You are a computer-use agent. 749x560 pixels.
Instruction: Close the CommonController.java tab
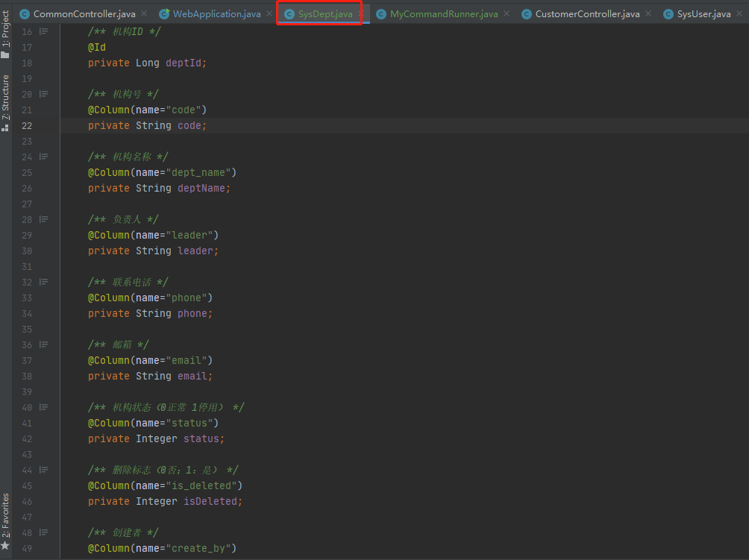(144, 14)
